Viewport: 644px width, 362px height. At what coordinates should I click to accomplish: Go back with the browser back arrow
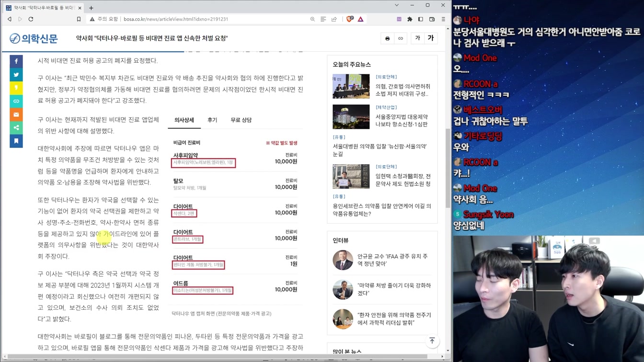(x=10, y=19)
